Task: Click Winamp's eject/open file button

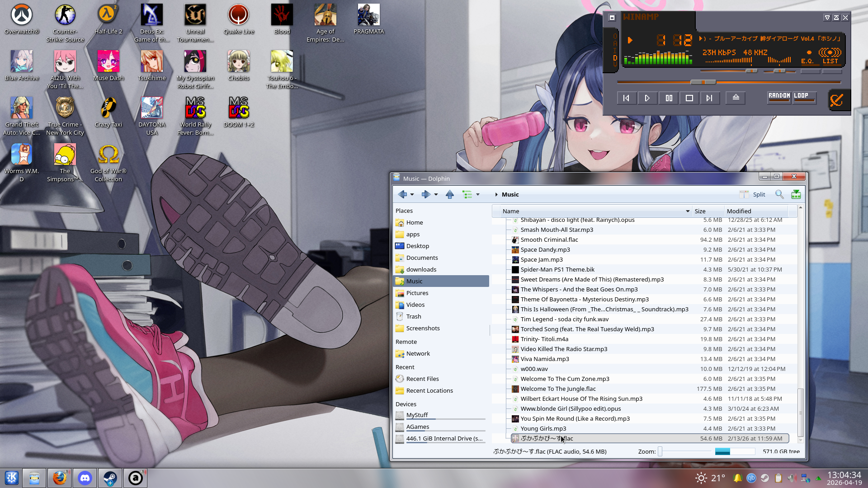Action: pyautogui.click(x=736, y=98)
